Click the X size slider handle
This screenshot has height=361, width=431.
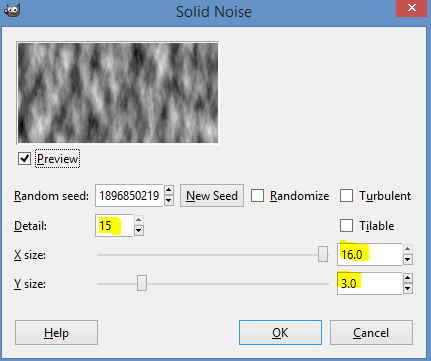point(323,254)
